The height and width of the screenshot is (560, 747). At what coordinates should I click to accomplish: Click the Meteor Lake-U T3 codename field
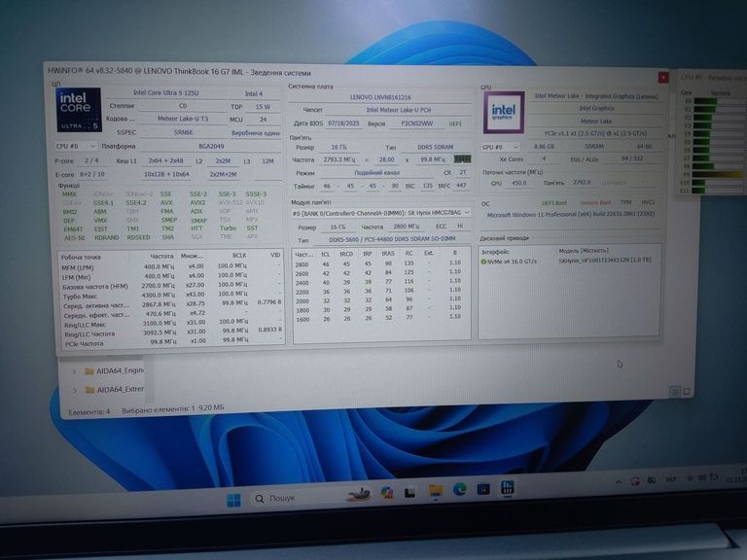pos(183,119)
